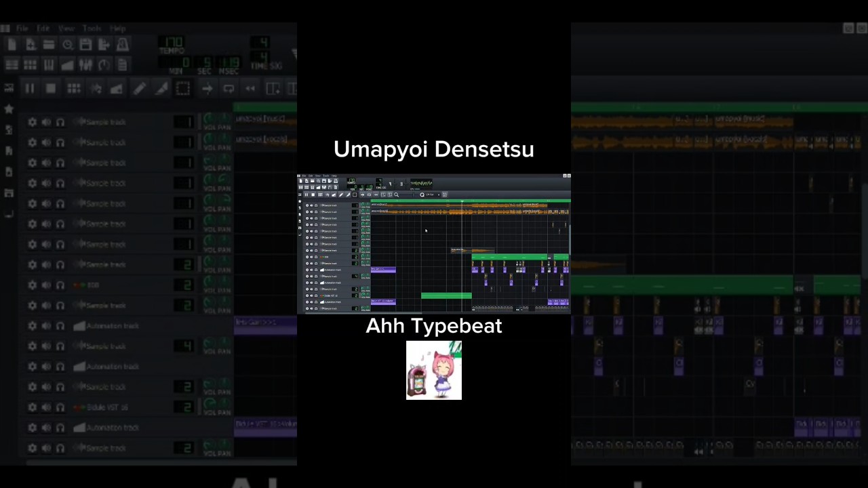Open actions gear menu of the 808 track
The height and width of the screenshot is (488, 868).
(x=32, y=285)
